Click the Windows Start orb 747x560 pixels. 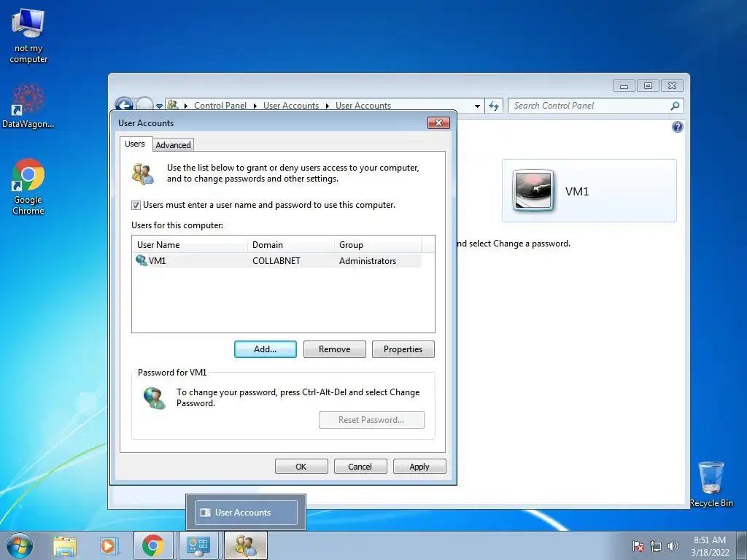[20, 545]
